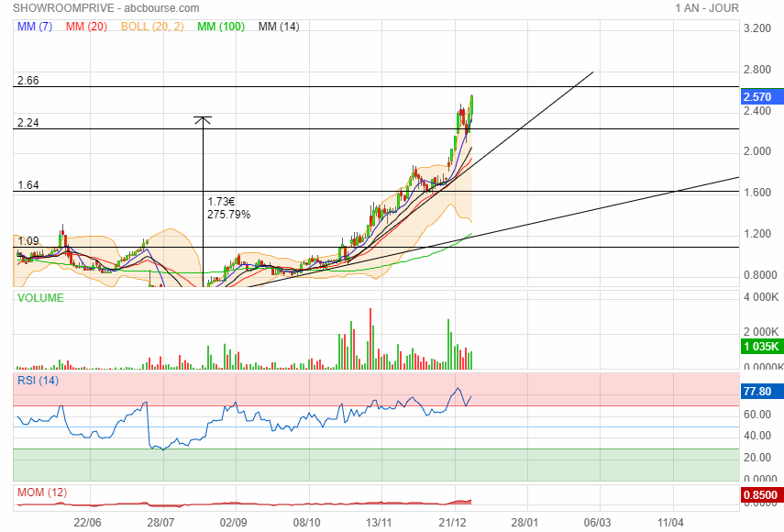Click the MM (7) legend label

pyautogui.click(x=35, y=27)
